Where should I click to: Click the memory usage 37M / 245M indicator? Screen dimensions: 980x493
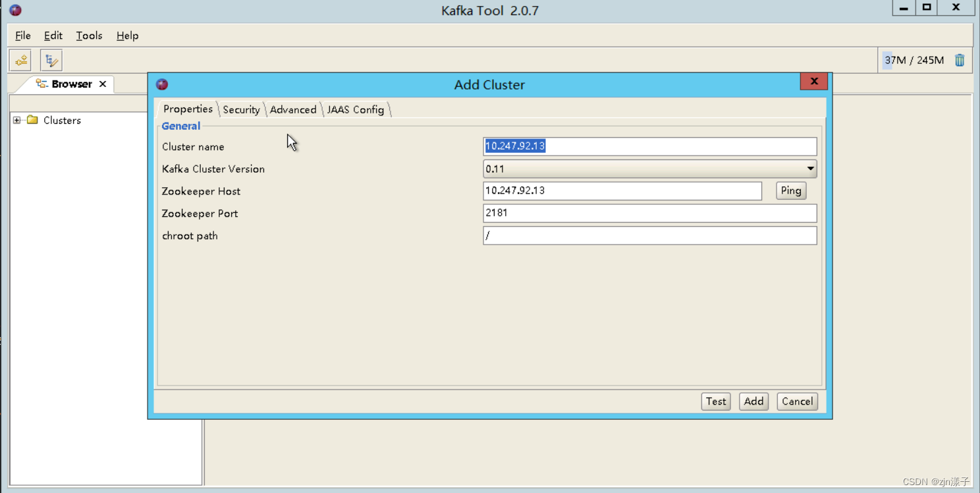pos(914,60)
